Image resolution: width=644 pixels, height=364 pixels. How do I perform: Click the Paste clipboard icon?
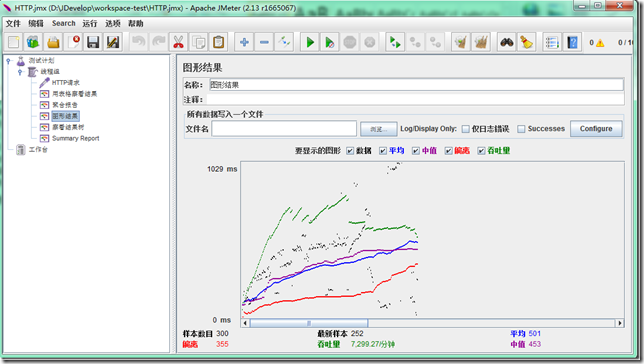click(x=218, y=42)
